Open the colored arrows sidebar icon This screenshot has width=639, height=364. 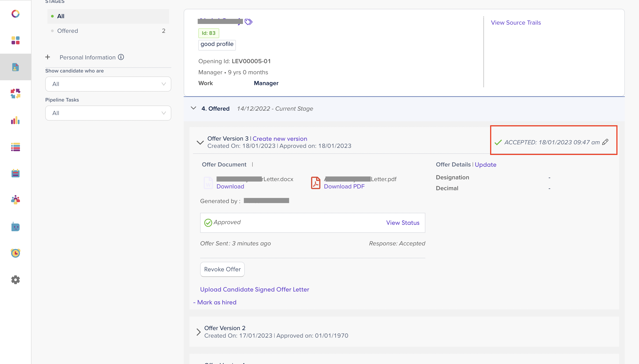tap(16, 94)
